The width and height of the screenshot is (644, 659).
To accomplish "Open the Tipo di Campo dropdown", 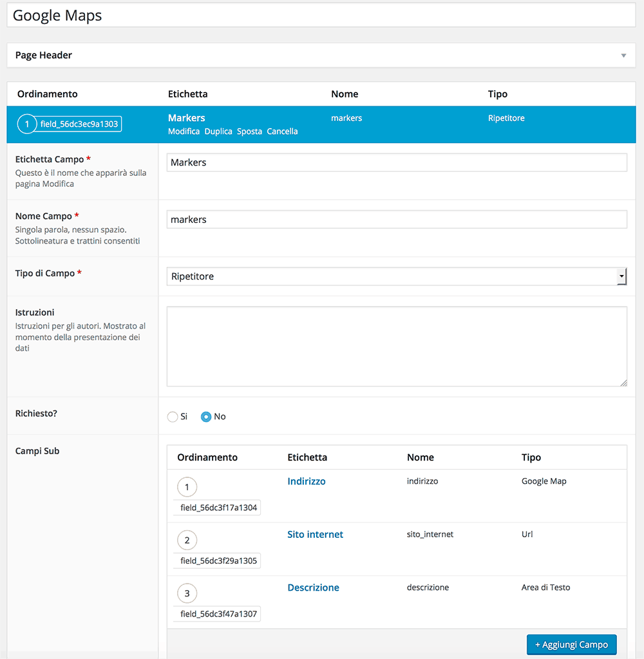I will pyautogui.click(x=396, y=276).
